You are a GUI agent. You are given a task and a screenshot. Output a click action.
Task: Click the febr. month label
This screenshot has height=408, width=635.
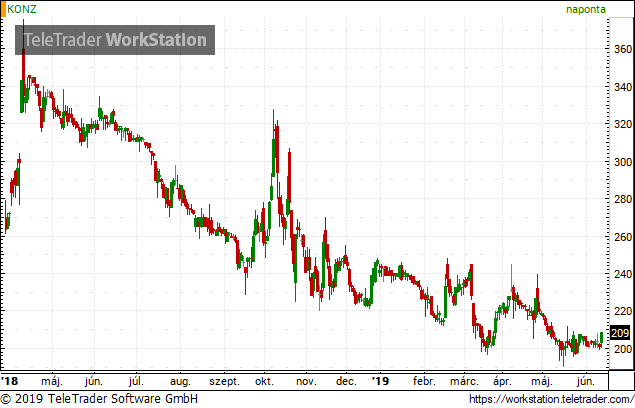[424, 381]
